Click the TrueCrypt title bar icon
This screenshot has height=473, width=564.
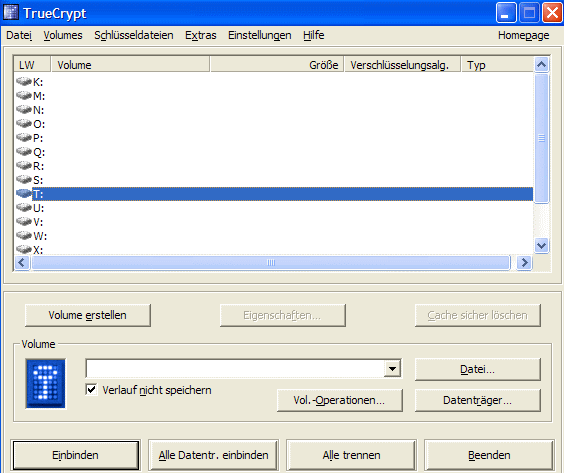(x=11, y=12)
